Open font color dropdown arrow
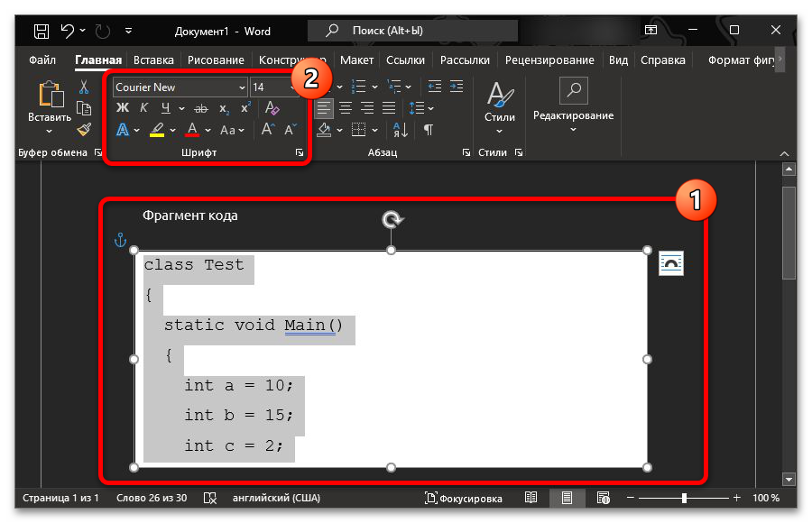 pos(208,130)
